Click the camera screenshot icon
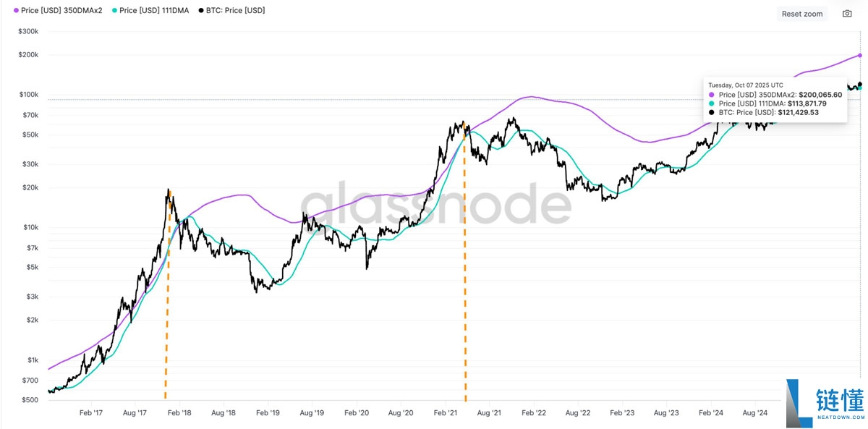The image size is (868, 429). [x=846, y=13]
